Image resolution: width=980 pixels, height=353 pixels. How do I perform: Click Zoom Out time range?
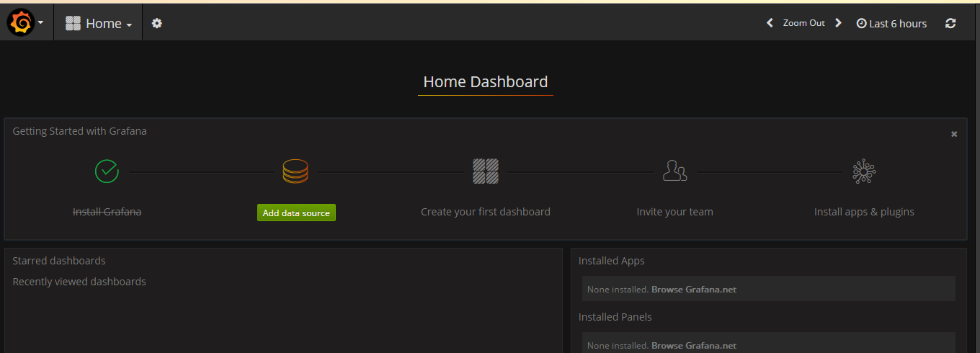804,23
